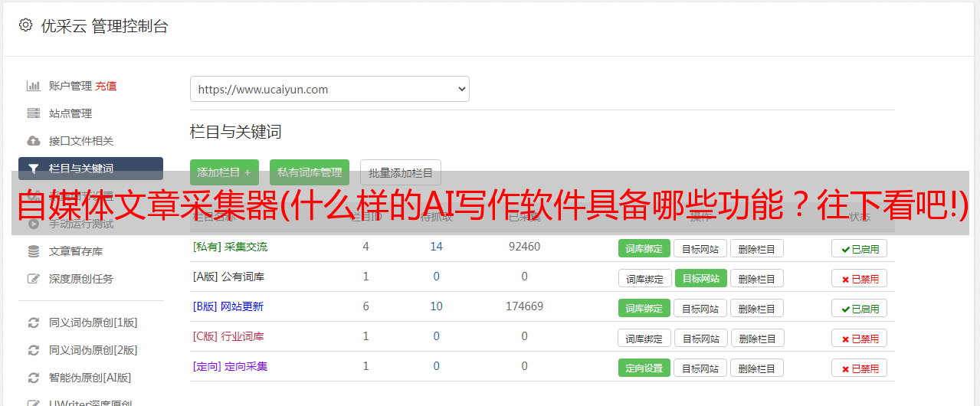
Task: Delete the 行业词库 column
Action: click(757, 338)
